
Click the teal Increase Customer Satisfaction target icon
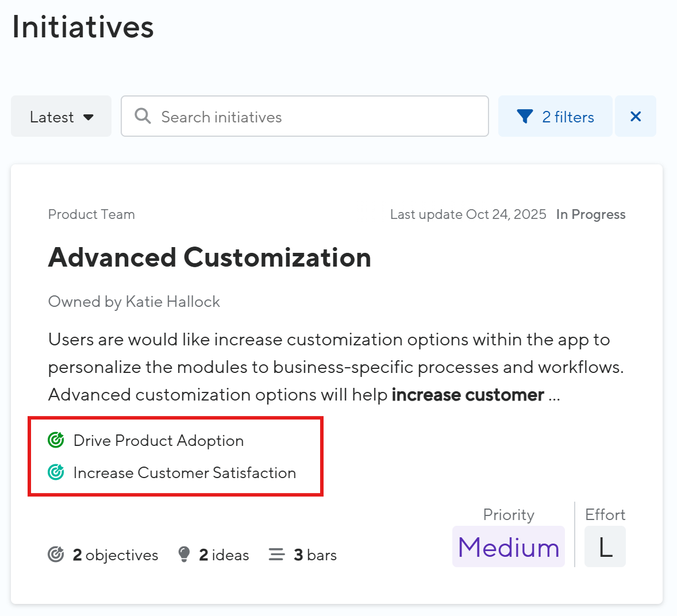click(x=56, y=472)
